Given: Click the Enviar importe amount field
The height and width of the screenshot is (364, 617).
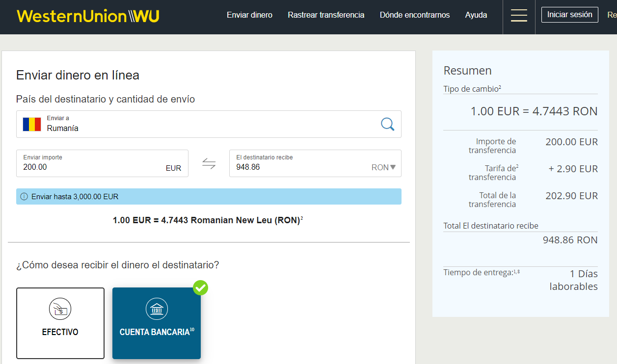Looking at the screenshot, I should pyautogui.click(x=102, y=163).
